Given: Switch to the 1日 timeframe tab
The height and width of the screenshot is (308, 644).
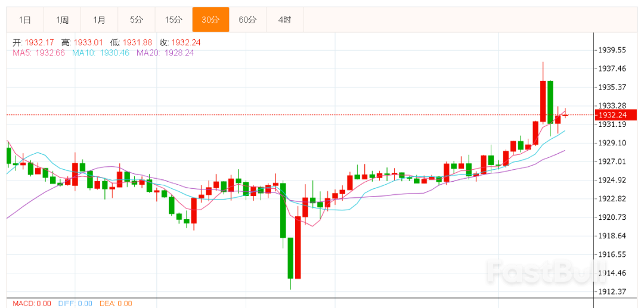Looking at the screenshot, I should coord(25,20).
